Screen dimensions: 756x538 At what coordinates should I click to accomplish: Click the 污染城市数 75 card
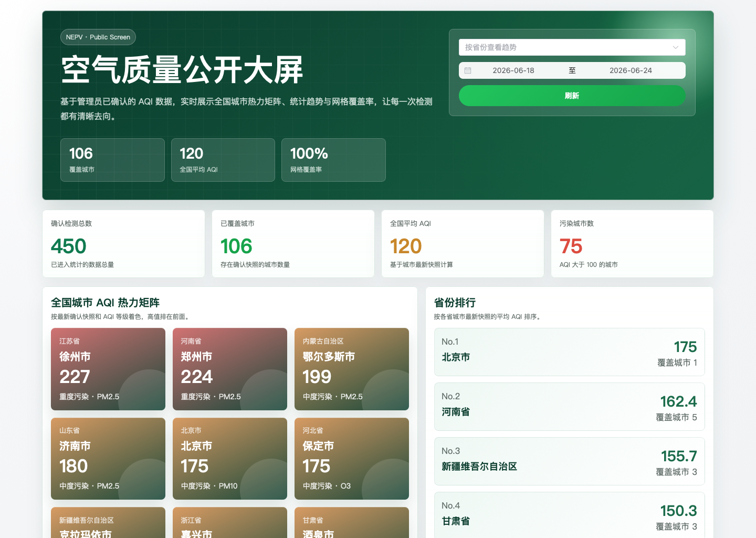[632, 244]
